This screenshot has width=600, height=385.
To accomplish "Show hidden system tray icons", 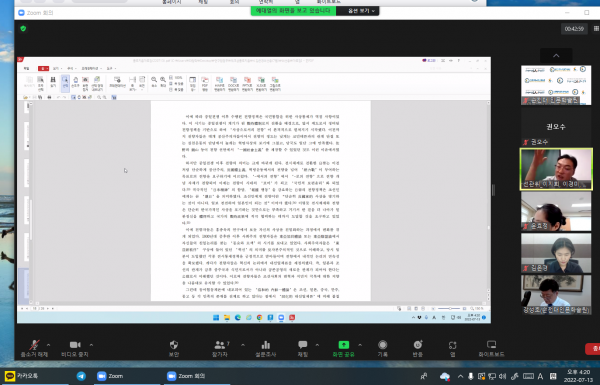I will [x=460, y=376].
